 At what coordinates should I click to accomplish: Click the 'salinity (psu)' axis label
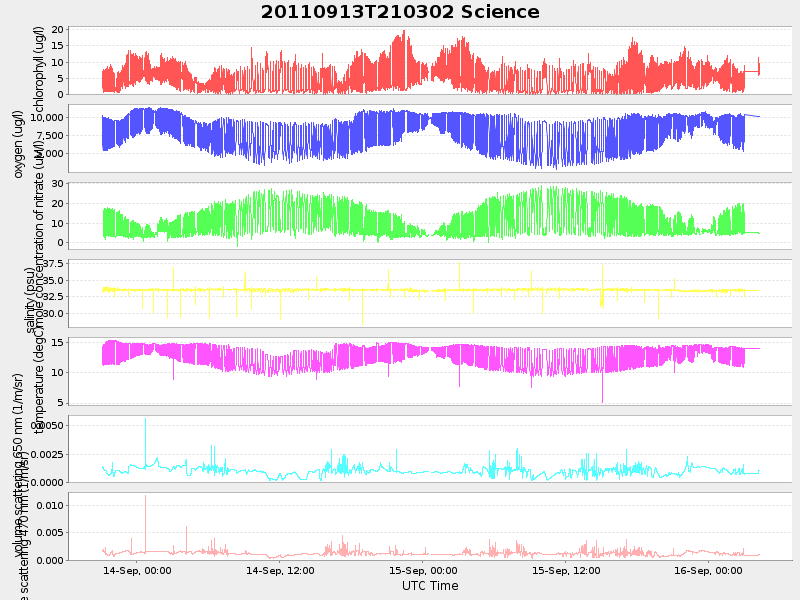[x=30, y=301]
